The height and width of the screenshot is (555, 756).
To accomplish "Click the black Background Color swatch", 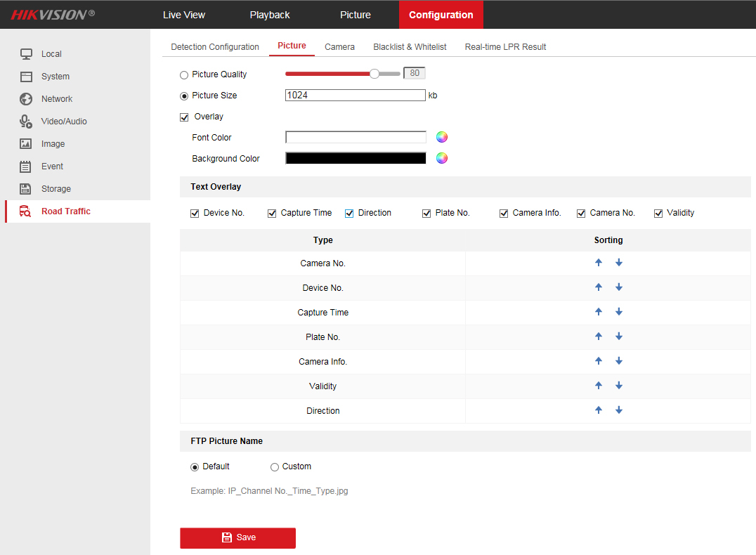I will tap(356, 159).
